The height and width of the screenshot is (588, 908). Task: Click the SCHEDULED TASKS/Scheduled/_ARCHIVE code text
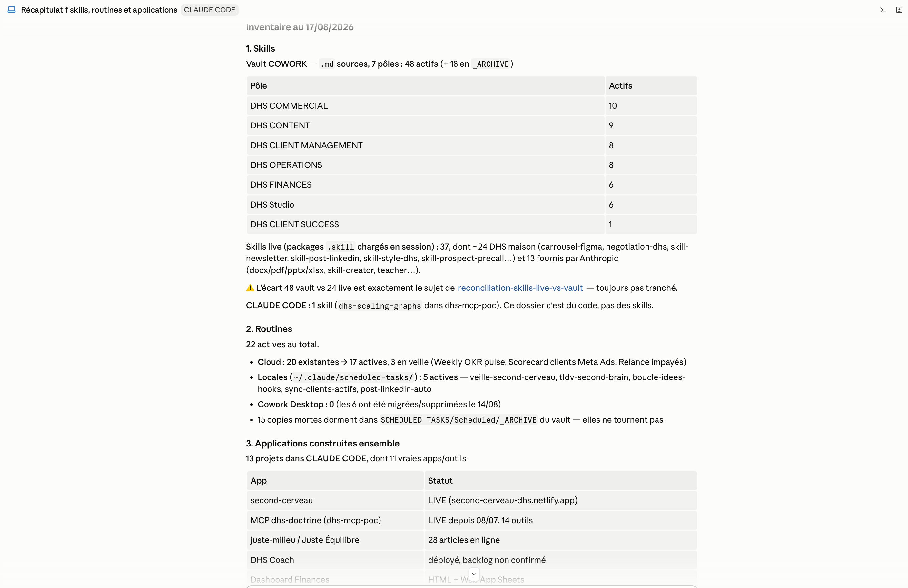click(x=458, y=420)
